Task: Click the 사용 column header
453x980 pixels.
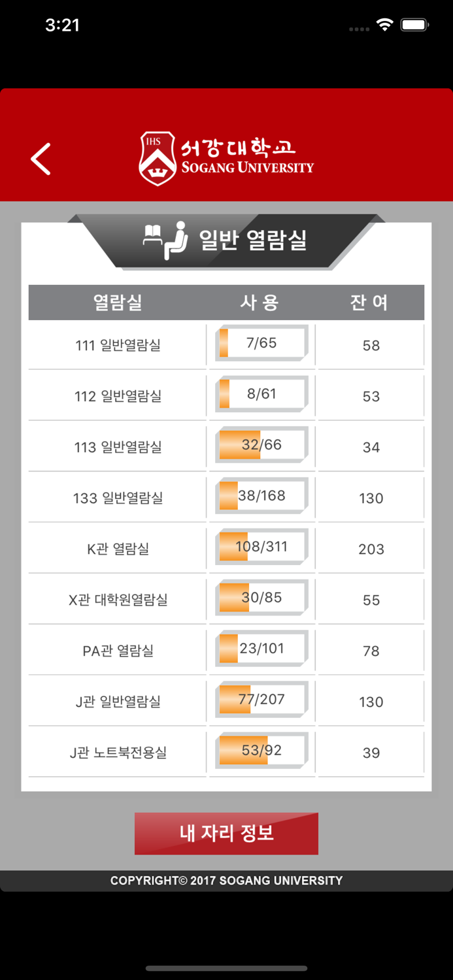Action: [x=260, y=302]
